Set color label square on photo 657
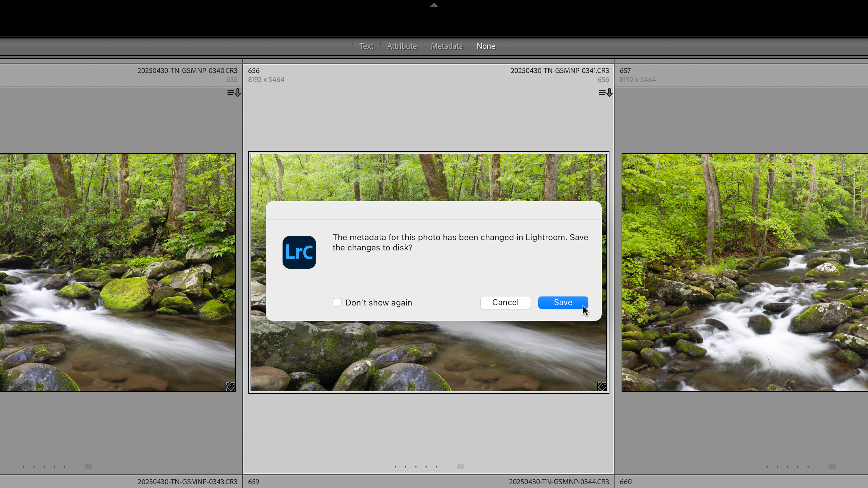 832,466
